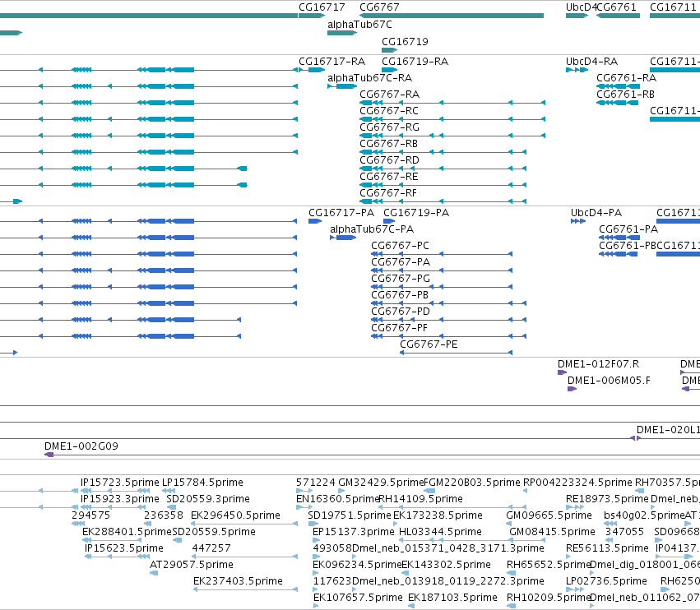Select EST RE56113.5prime
This screenshot has height=610, width=700.
[607, 548]
